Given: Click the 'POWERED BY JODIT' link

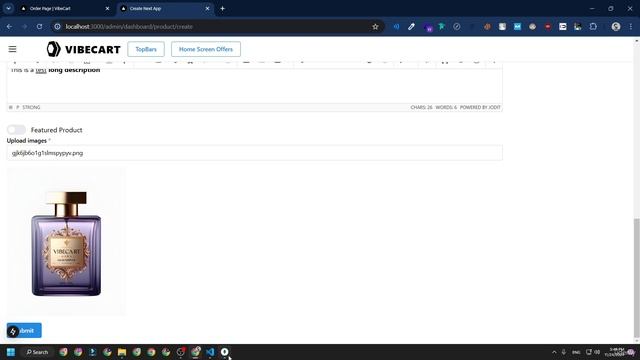Looking at the screenshot, I should (480, 107).
